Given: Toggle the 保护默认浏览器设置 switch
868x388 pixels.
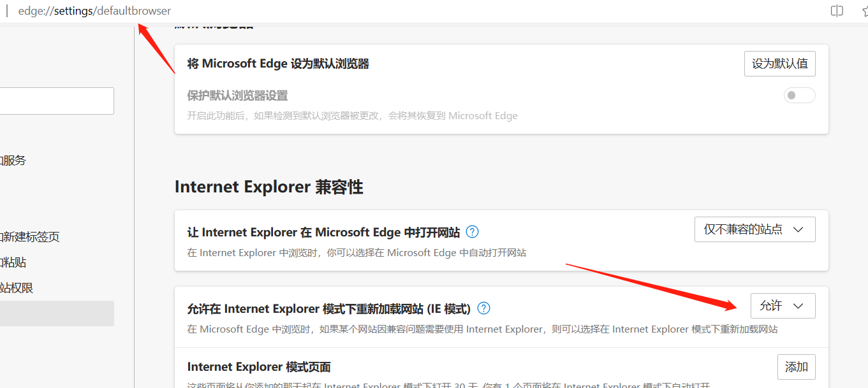Looking at the screenshot, I should click(799, 96).
